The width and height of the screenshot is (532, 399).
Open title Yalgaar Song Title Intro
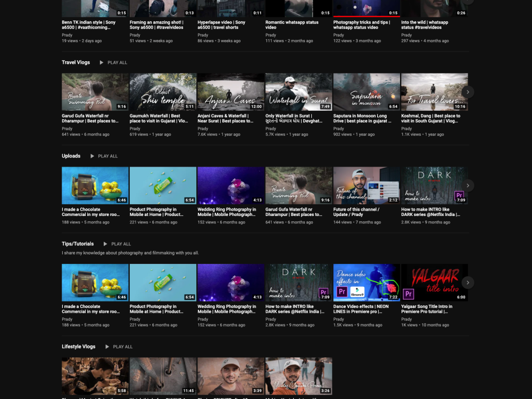427,309
